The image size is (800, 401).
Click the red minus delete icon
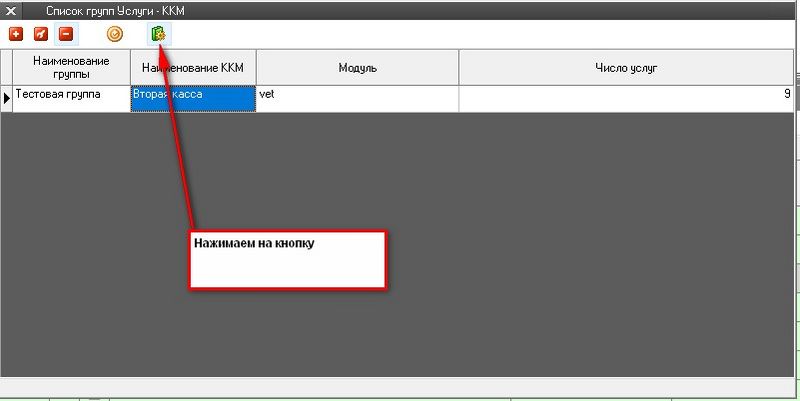pyautogui.click(x=66, y=34)
